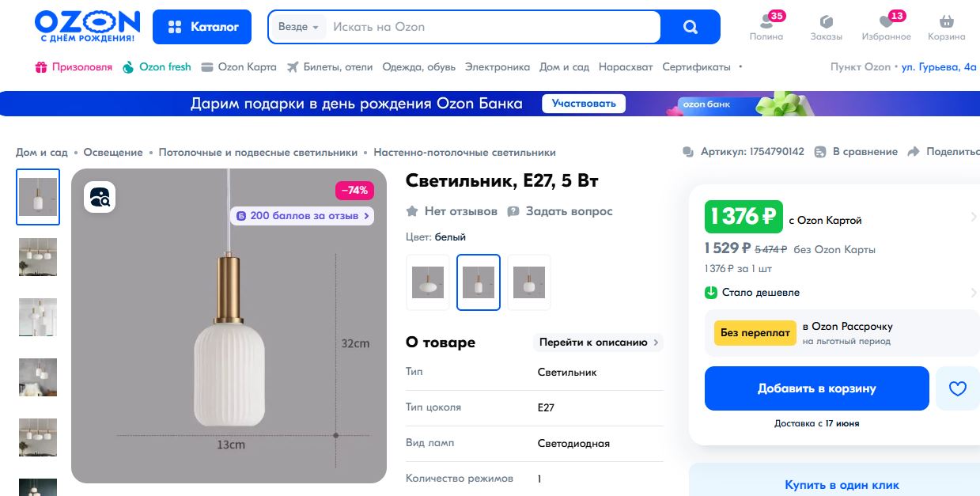
Task: Expand the Стало дешевле chevron
Action: [x=974, y=293]
